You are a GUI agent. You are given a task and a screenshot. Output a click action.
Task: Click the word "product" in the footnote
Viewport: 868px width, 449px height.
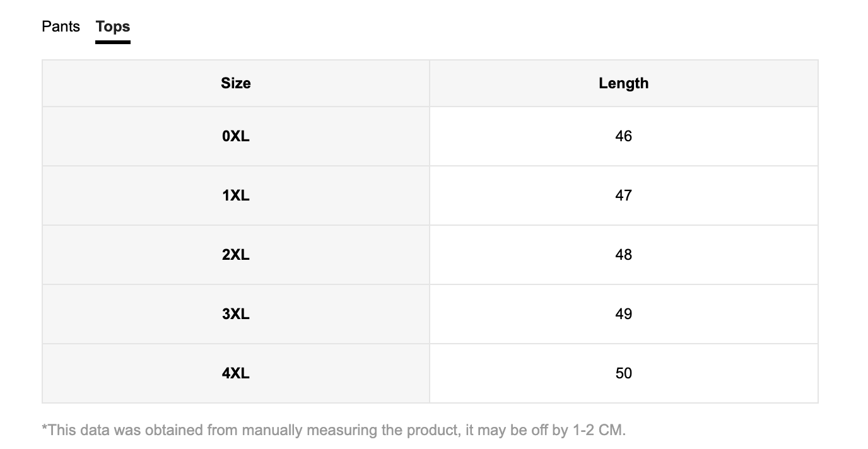click(430, 431)
